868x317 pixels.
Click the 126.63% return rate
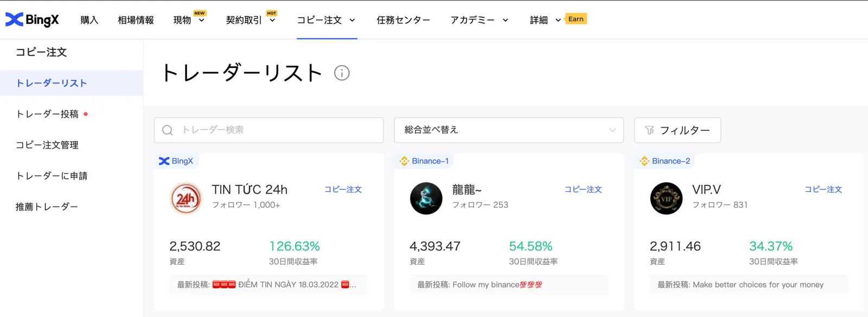coord(295,246)
